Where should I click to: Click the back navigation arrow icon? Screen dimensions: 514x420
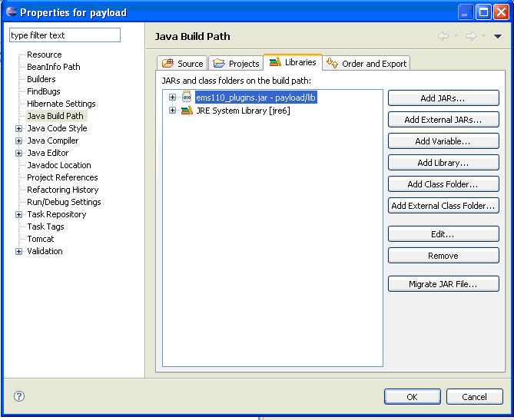pos(443,36)
